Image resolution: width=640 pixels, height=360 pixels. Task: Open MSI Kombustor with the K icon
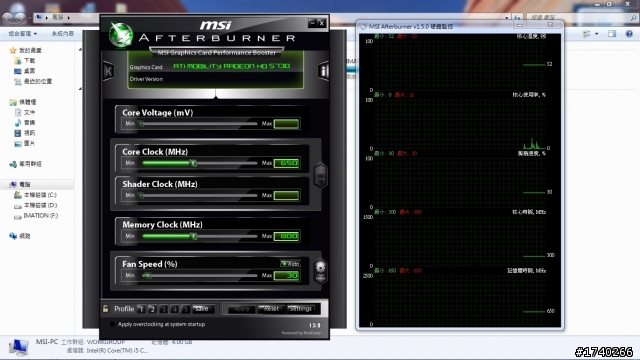pos(108,71)
